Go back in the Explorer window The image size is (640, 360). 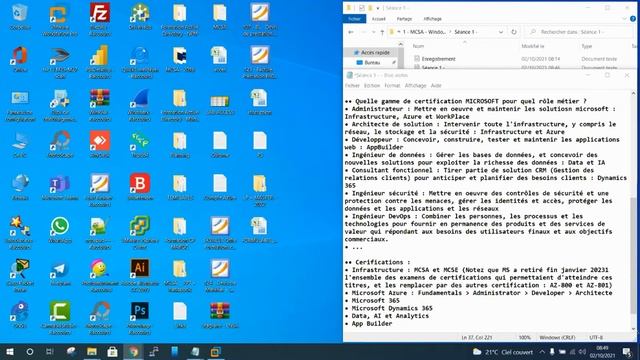(x=351, y=32)
